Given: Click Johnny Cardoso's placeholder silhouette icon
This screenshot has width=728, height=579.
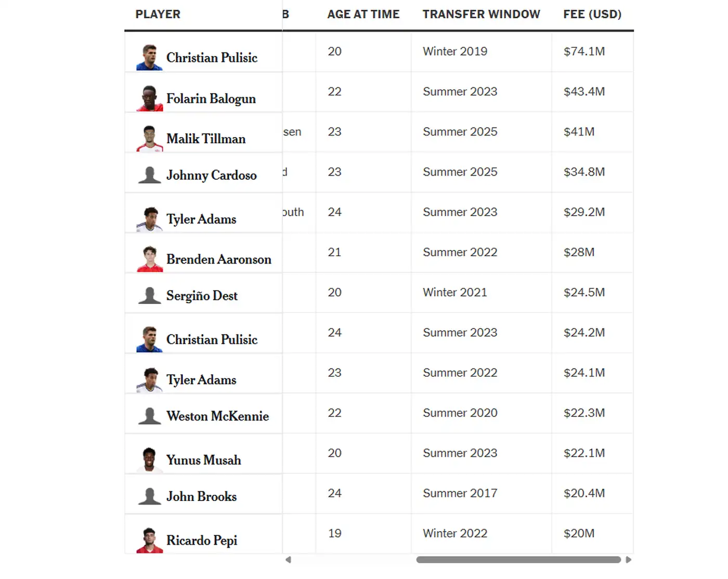Looking at the screenshot, I should pos(149,175).
